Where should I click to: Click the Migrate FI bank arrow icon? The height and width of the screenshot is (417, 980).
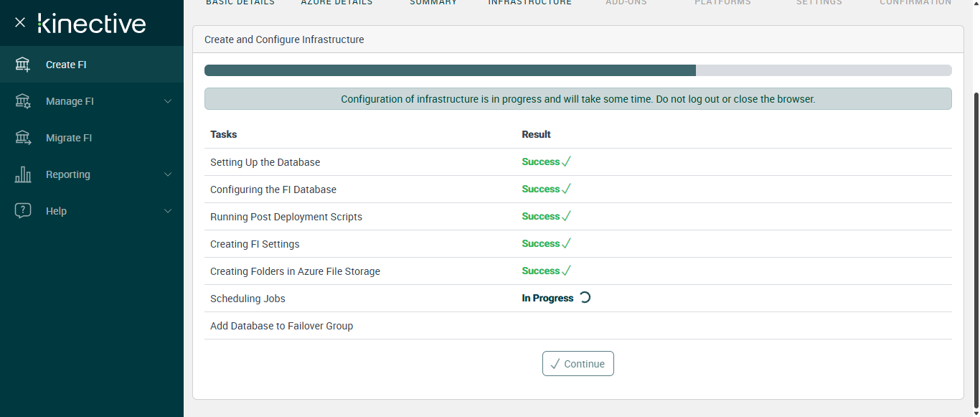coord(23,138)
